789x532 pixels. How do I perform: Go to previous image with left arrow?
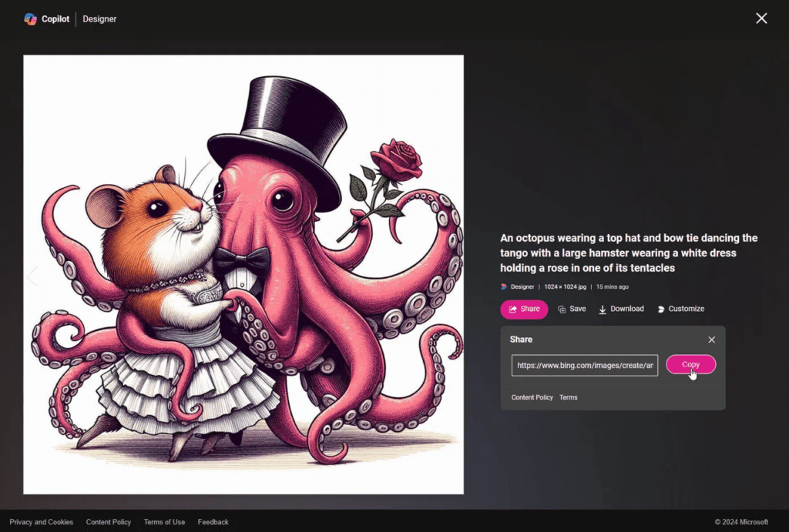[x=32, y=276]
